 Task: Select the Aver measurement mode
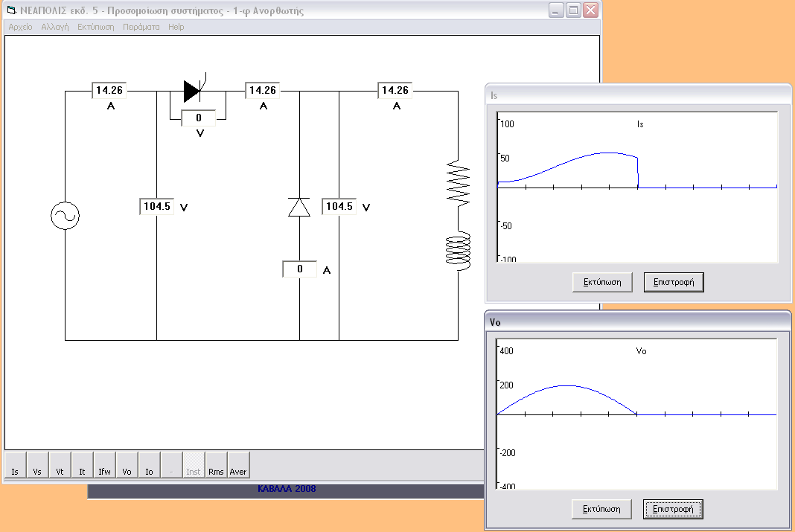pos(238,465)
